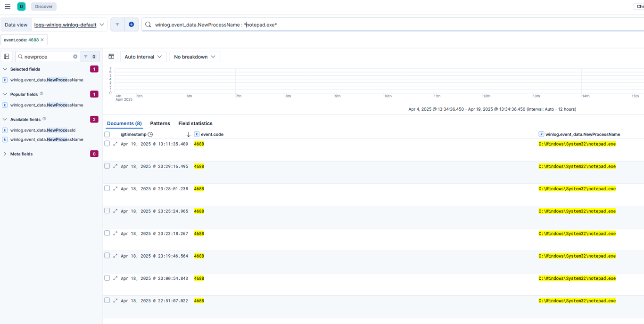Expand the Meta fields section
This screenshot has height=324, width=644.
click(5, 154)
